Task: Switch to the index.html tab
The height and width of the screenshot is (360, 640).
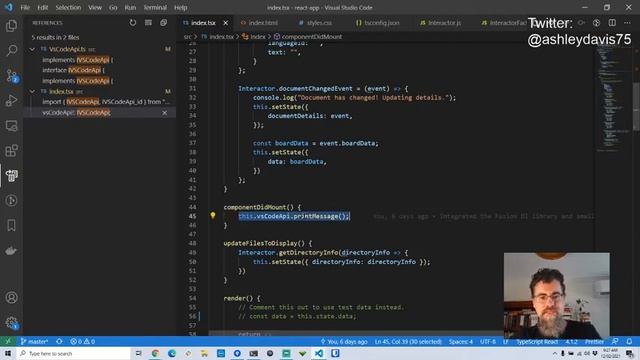Action: tap(260, 23)
